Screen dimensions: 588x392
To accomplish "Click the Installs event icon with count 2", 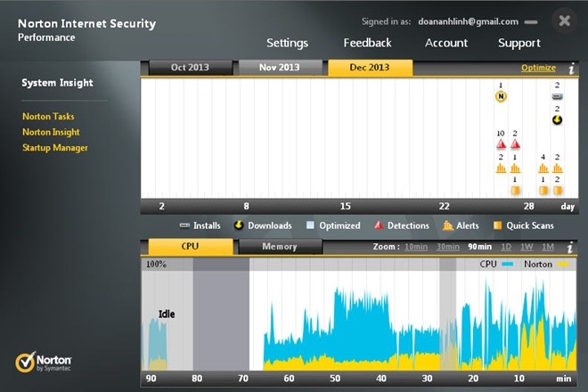I will [x=557, y=97].
